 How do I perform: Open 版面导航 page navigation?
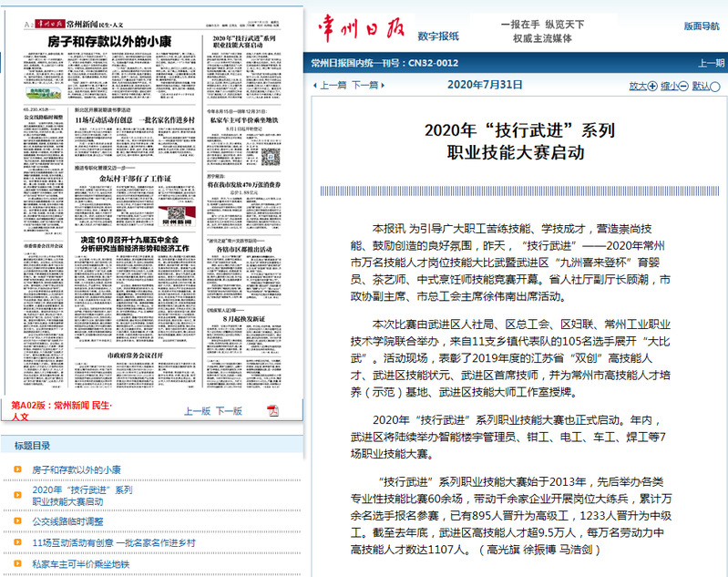(701, 26)
